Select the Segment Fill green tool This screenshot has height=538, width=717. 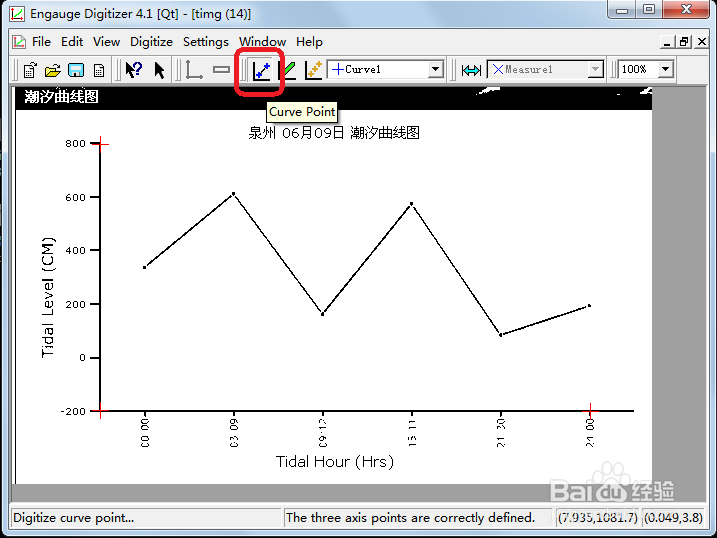pyautogui.click(x=288, y=70)
